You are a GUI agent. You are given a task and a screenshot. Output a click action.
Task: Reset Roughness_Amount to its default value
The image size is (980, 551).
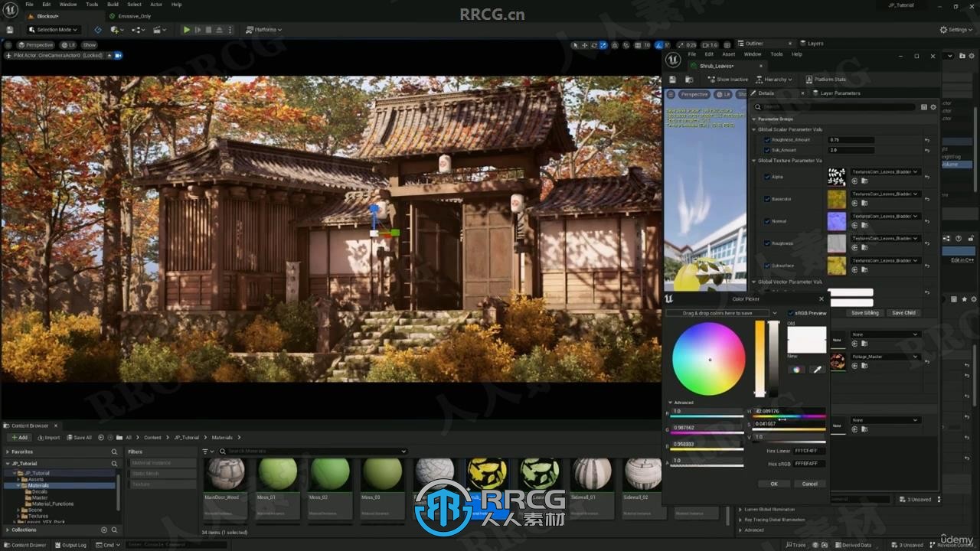pos(926,140)
